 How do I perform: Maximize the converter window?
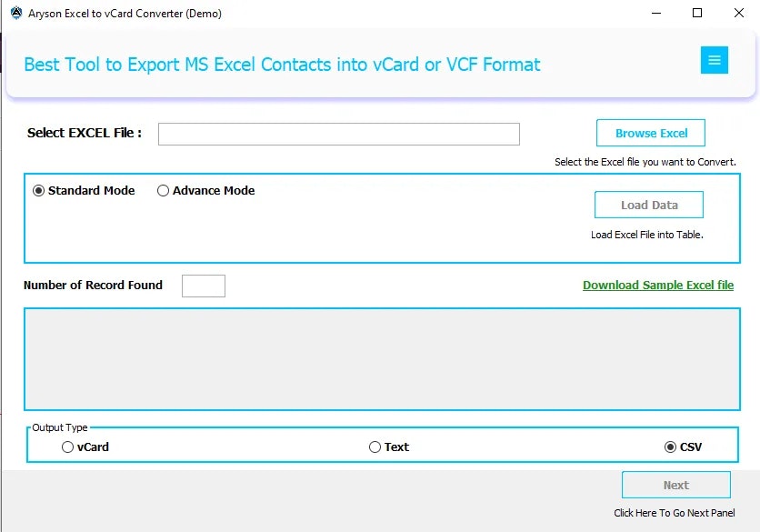coord(697,13)
